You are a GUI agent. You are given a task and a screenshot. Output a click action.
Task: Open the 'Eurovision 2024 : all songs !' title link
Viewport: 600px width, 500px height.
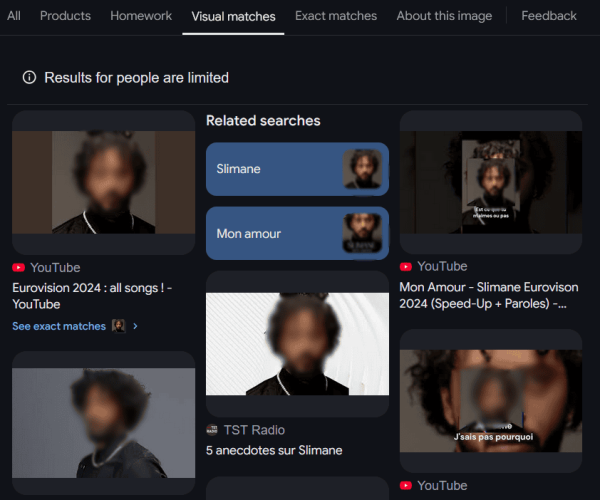point(92,296)
